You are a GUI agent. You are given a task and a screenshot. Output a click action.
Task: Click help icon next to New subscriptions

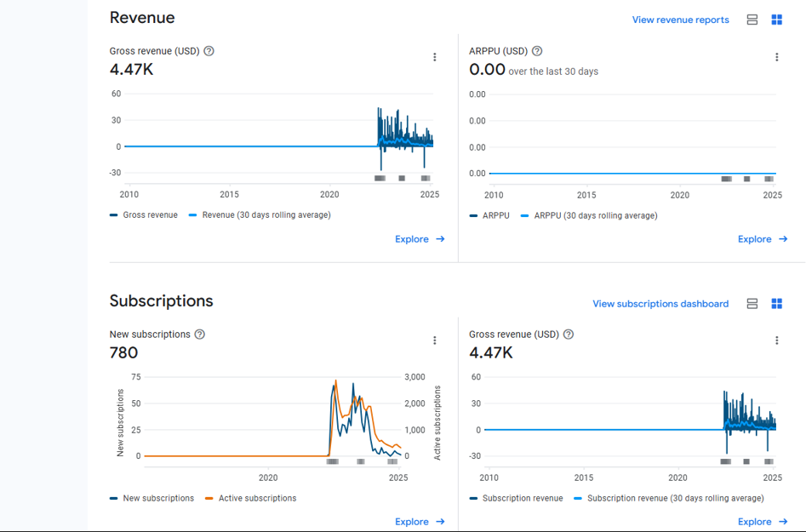[200, 335]
